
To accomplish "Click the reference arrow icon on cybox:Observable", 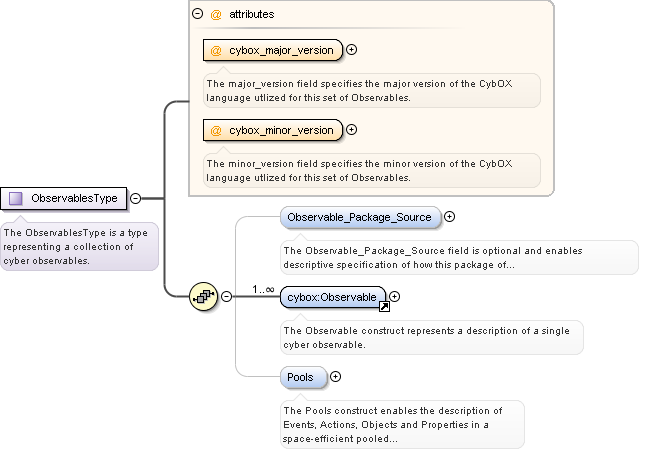I will (384, 307).
